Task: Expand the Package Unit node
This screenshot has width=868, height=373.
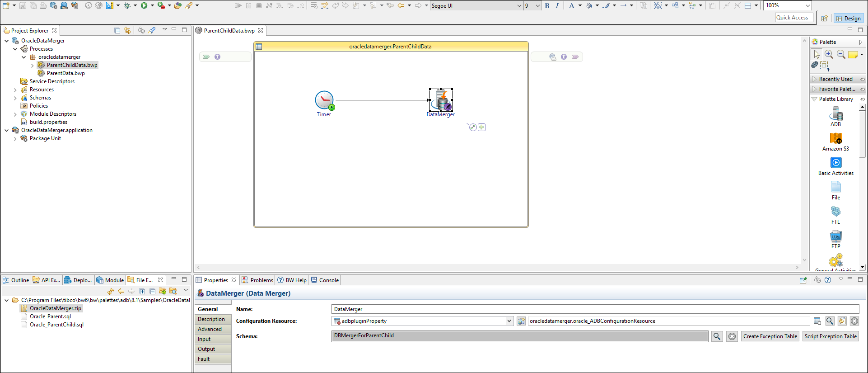Action: click(x=15, y=138)
